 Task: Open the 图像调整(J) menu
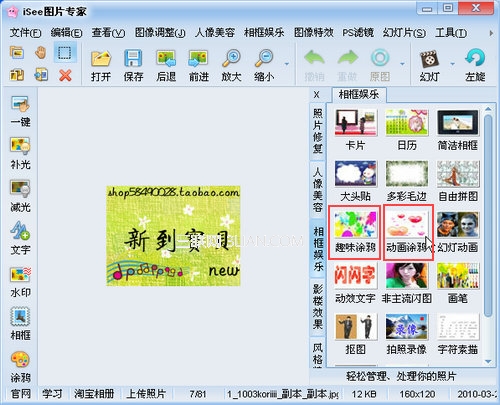(160, 33)
